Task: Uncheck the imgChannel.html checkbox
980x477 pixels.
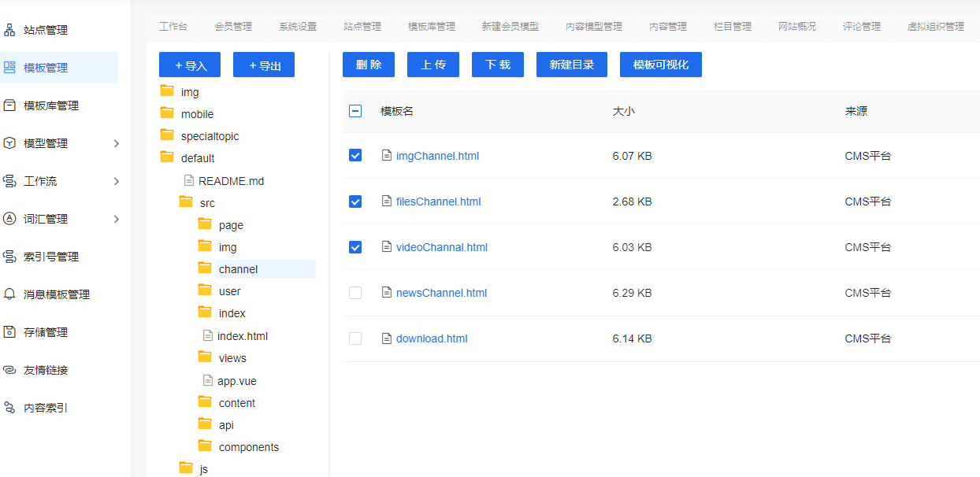Action: pyautogui.click(x=355, y=156)
